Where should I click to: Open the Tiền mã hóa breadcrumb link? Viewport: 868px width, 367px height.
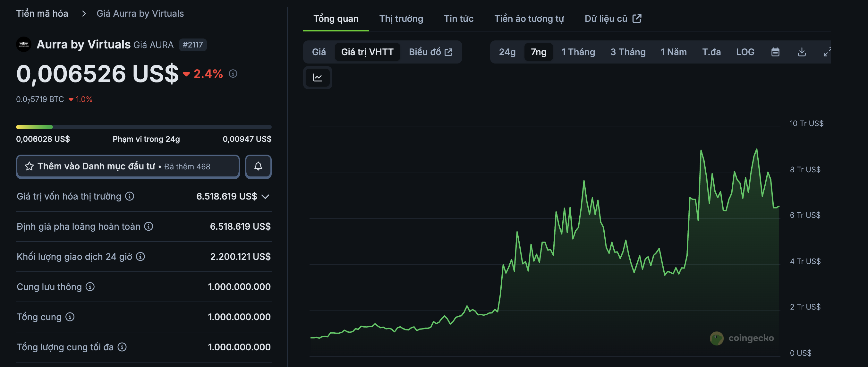[x=42, y=13]
